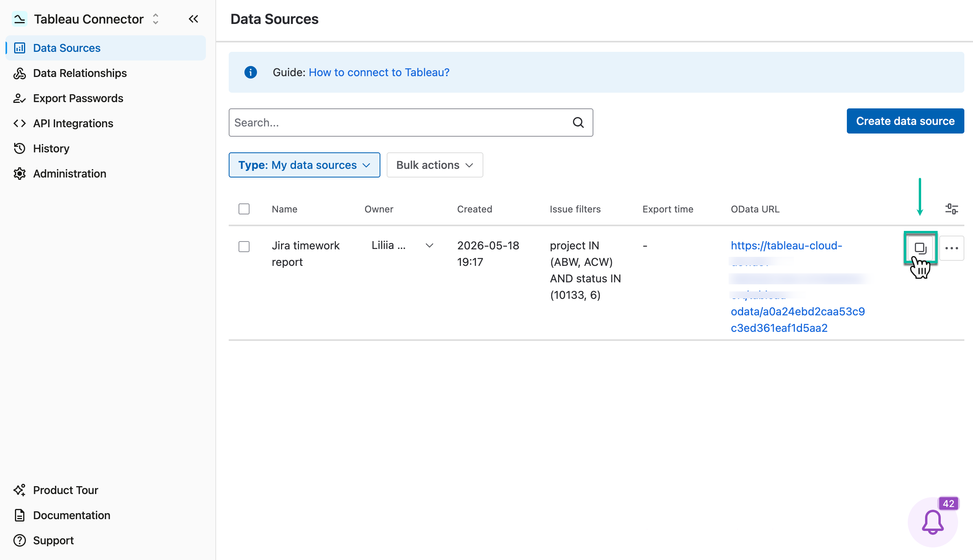Select Data Sources in sidebar
Viewport: 973px width, 560px height.
click(x=106, y=48)
